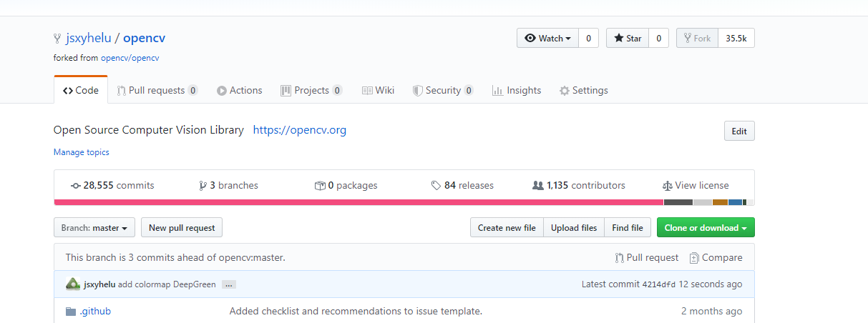
Task: Expand the Clone or download menu
Action: click(x=705, y=228)
